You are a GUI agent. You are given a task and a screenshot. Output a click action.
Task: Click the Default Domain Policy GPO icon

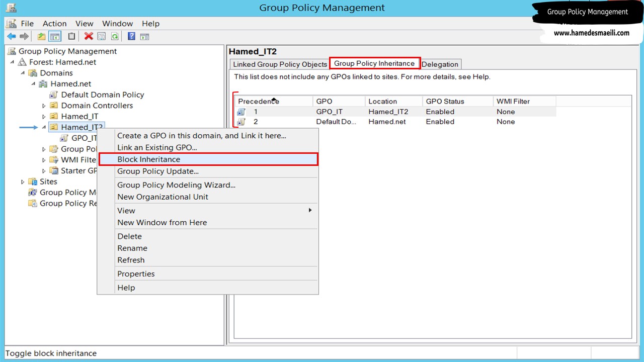[54, 95]
